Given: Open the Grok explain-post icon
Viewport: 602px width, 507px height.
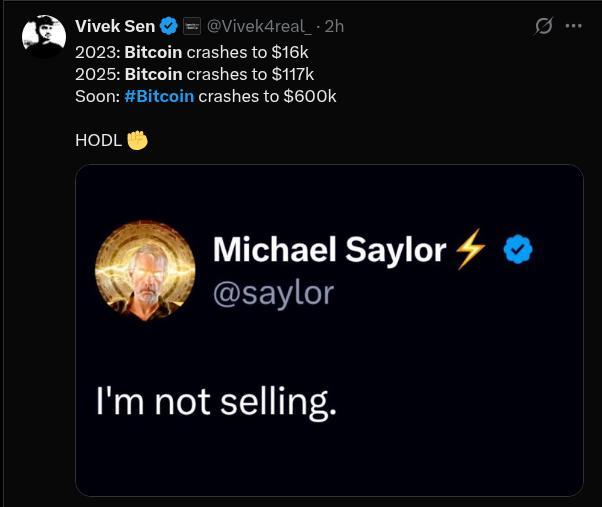Looking at the screenshot, I should click(x=544, y=26).
